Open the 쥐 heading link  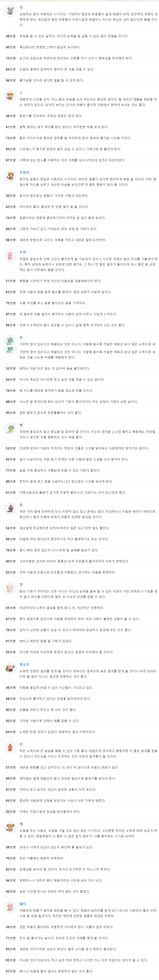(x=21, y=8)
